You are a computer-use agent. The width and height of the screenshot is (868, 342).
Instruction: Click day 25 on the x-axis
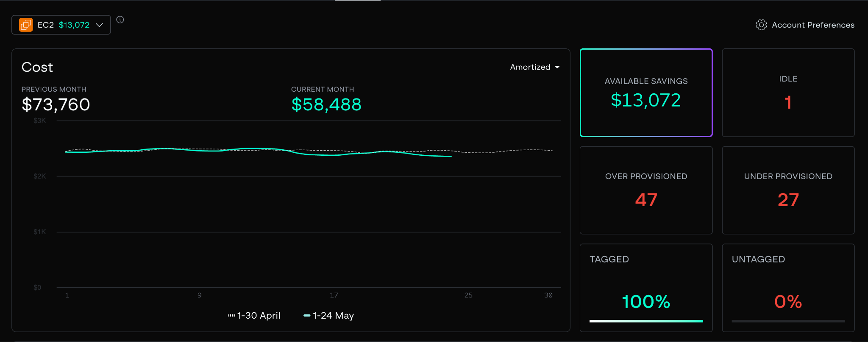tap(468, 295)
